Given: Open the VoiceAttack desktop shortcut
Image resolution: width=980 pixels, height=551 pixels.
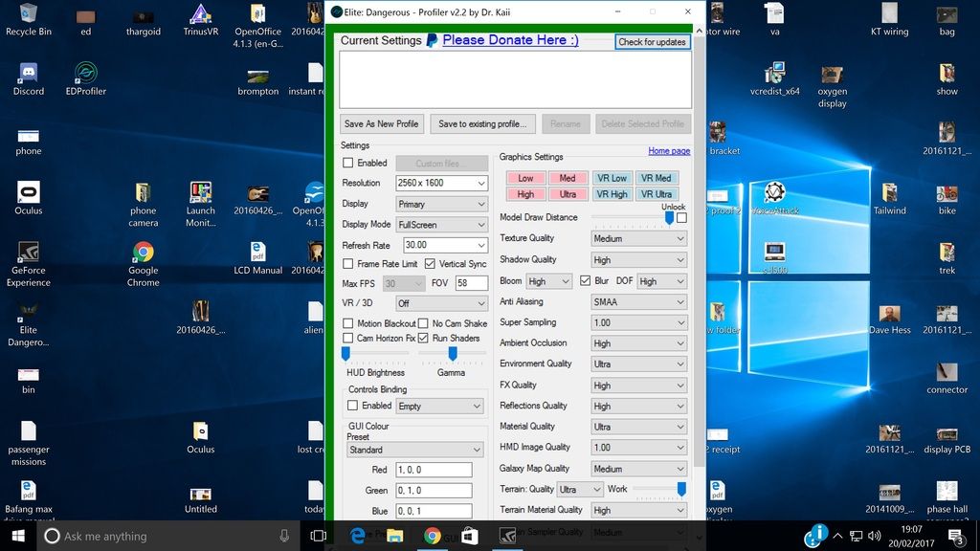Looking at the screenshot, I should (775, 199).
